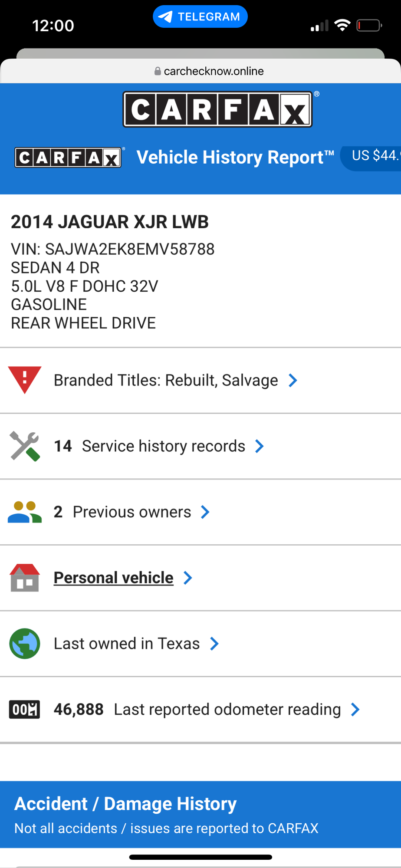Expand the Last owned in Texas chevron
Screen dimensions: 401x868
tap(214, 644)
